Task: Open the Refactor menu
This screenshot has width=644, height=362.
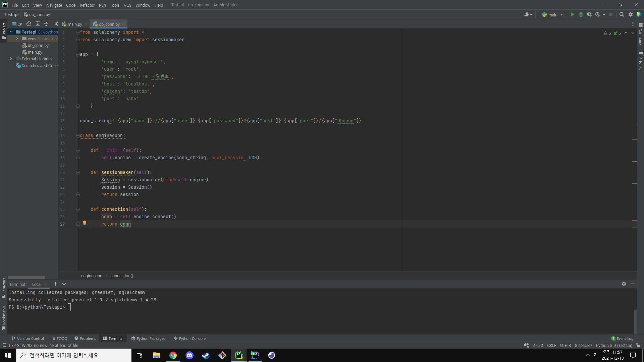Action: coord(87,5)
